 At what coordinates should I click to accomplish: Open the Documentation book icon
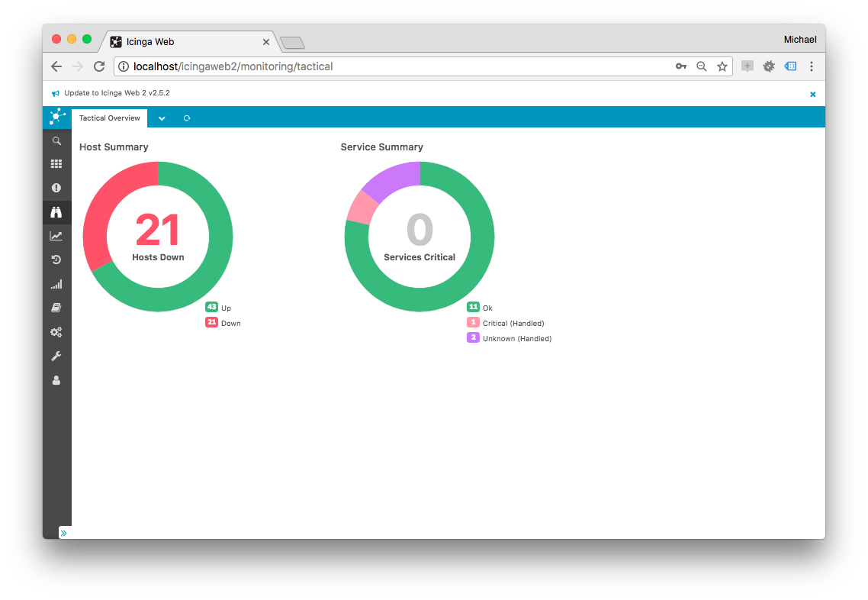(56, 308)
